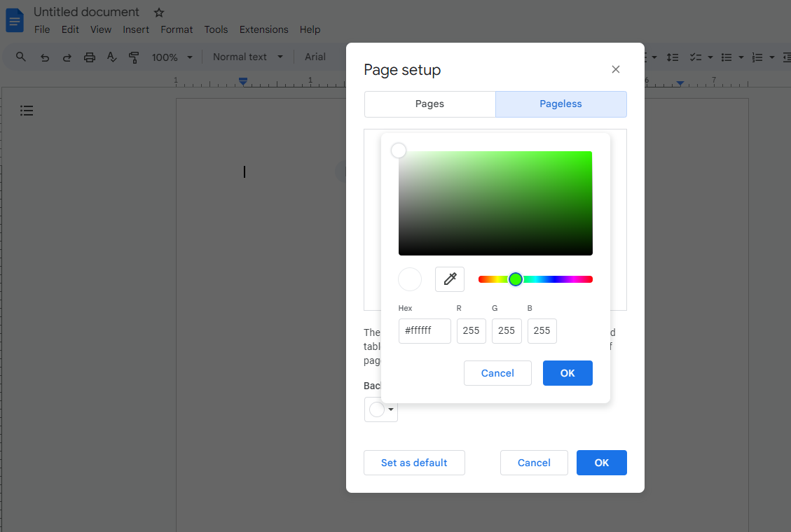Viewport: 791px width, 532px height.
Task: Open the zoom level 100% dropdown
Action: tap(172, 57)
